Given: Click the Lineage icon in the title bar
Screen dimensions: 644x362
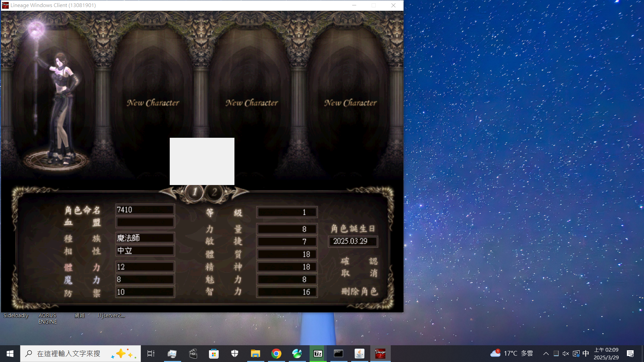Looking at the screenshot, I should tap(5, 5).
